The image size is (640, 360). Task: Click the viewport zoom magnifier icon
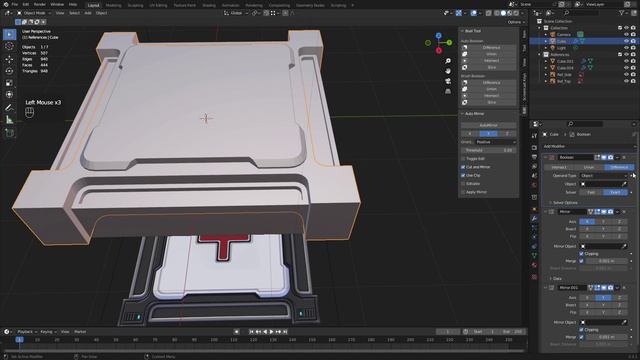448,61
